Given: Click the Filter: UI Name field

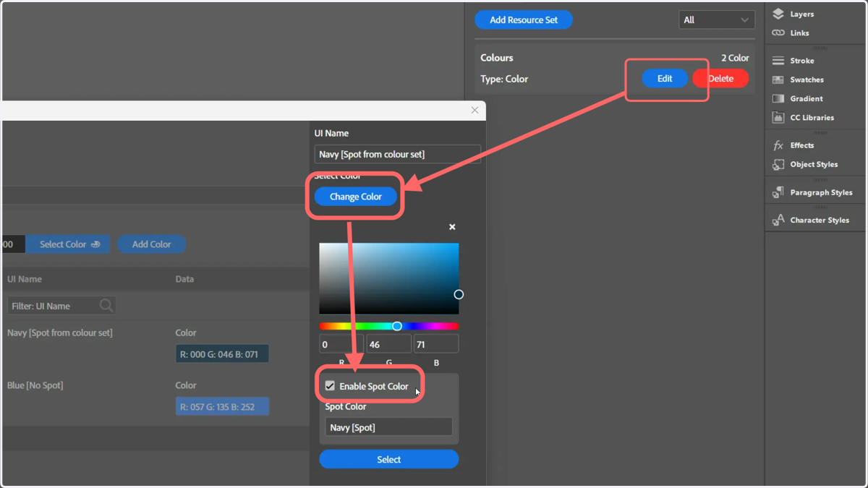Looking at the screenshot, I should pos(61,306).
